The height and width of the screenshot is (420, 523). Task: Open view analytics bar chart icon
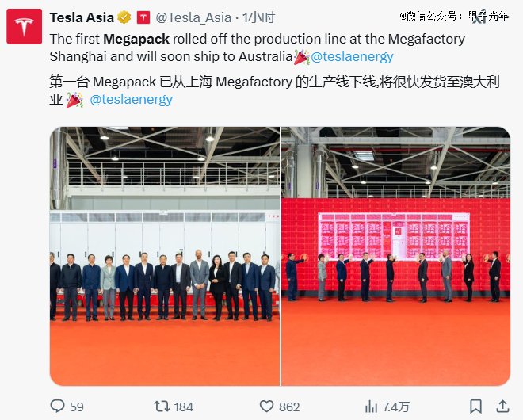tap(371, 406)
